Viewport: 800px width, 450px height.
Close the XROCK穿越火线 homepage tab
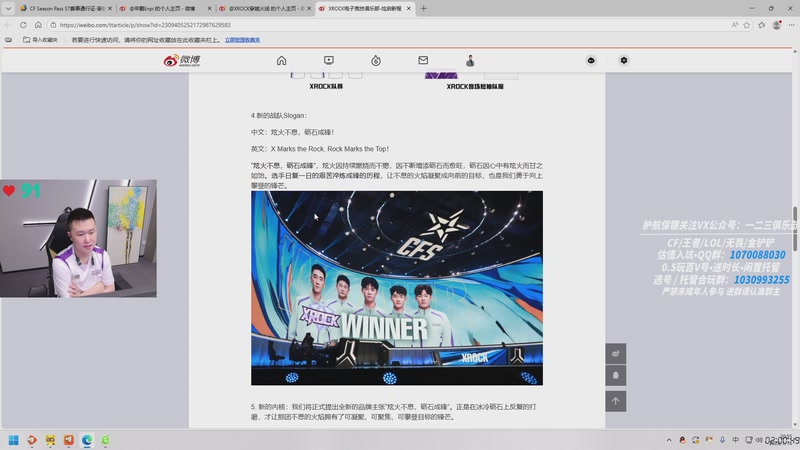coord(309,9)
